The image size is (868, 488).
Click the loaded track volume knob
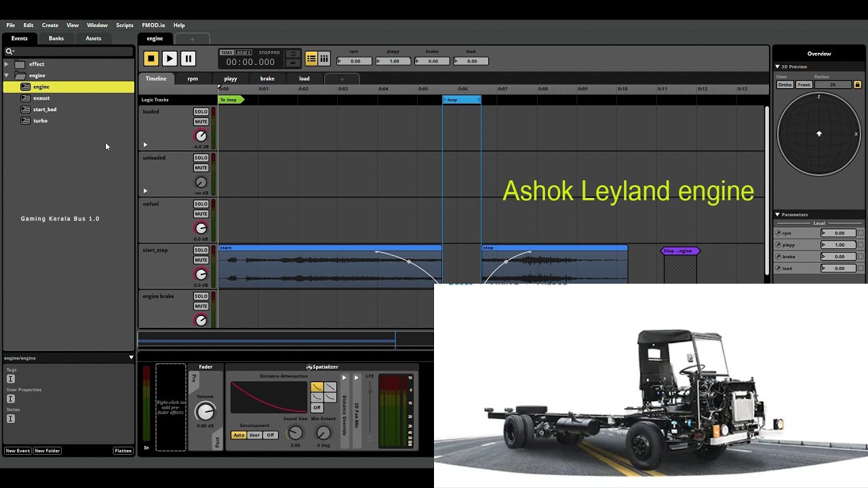(201, 136)
